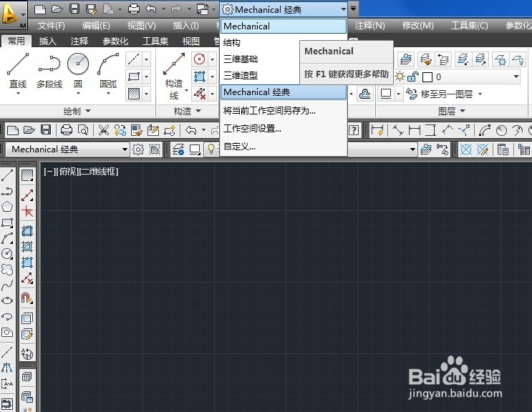This screenshot has height=412, width=532.
Task: Click the rectangle icon in draw panel
Action: pos(134,77)
